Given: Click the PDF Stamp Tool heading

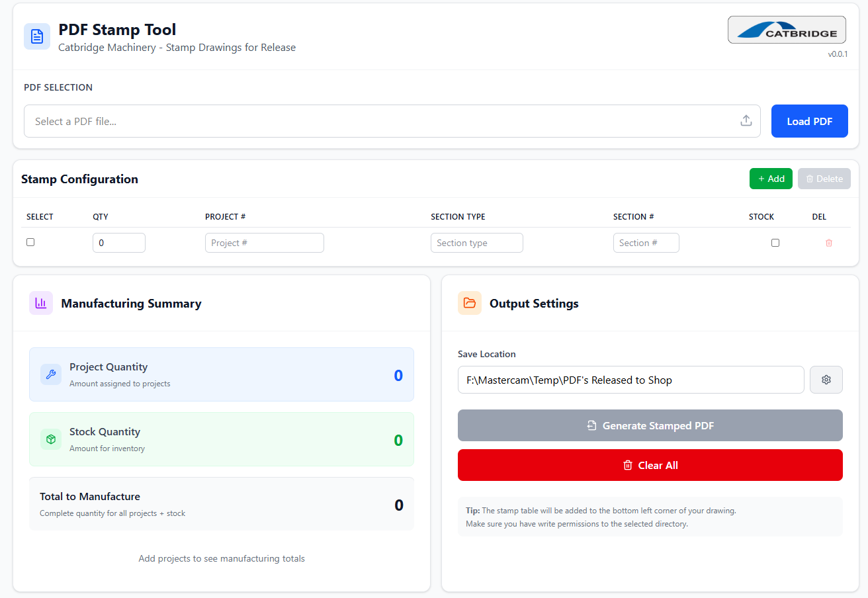Looking at the screenshot, I should pyautogui.click(x=117, y=30).
